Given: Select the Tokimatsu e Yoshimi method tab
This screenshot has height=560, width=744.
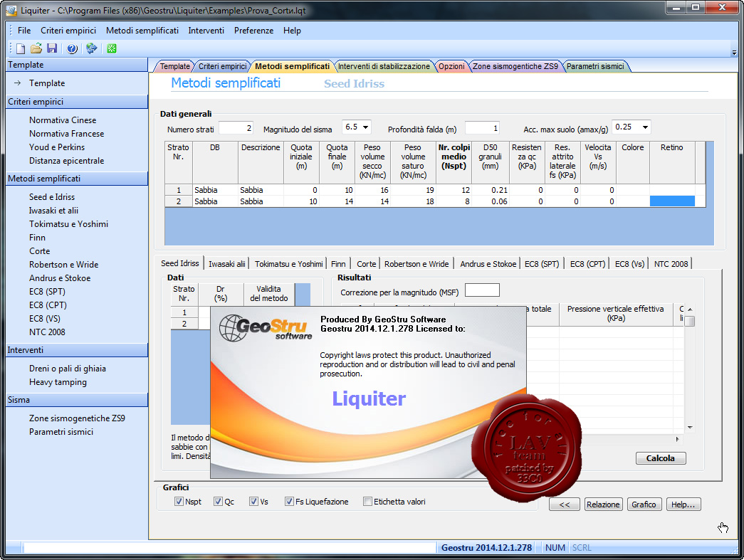Looking at the screenshot, I should (x=288, y=264).
